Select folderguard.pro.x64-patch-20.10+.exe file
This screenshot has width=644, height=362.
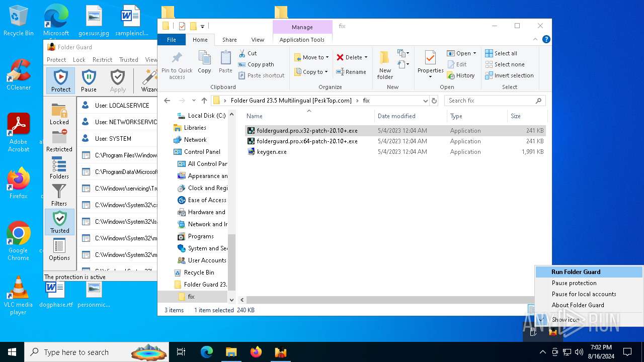tap(395, 141)
